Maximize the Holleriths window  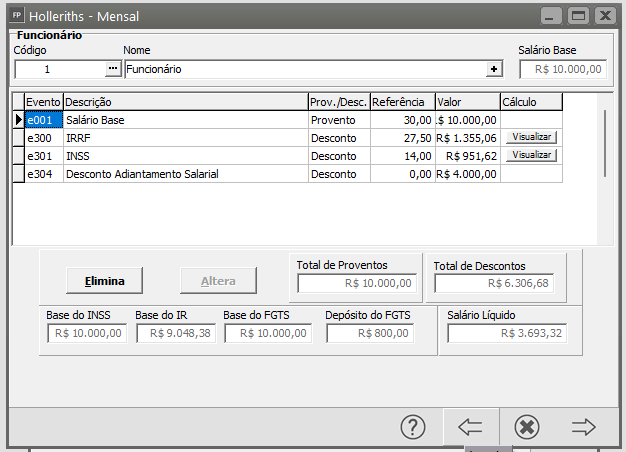(578, 16)
